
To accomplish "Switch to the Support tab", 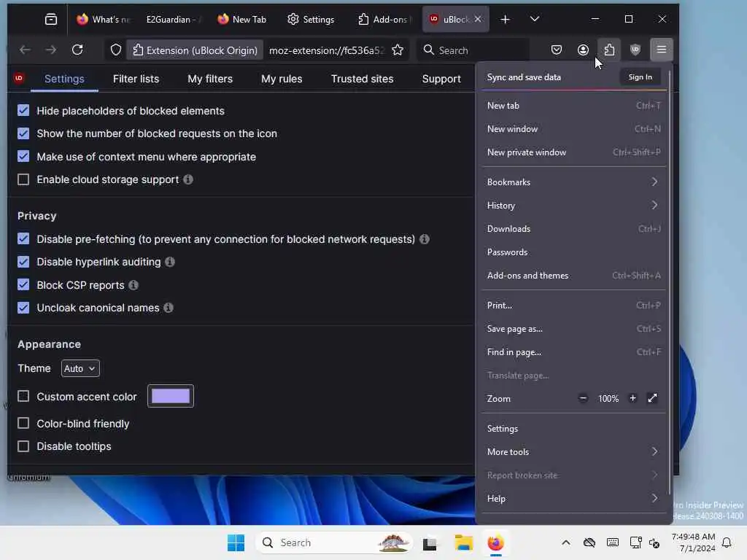I will click(x=441, y=79).
